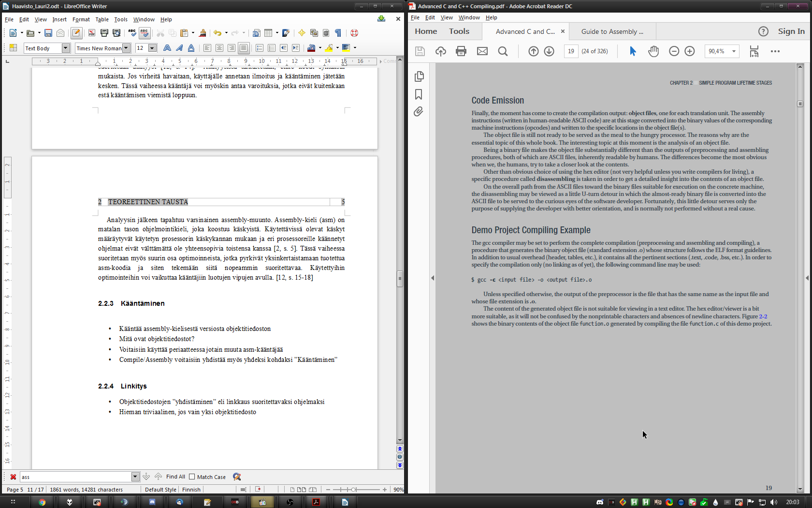Click the Writer zoom slider handle
The height and width of the screenshot is (508, 812).
(x=354, y=490)
